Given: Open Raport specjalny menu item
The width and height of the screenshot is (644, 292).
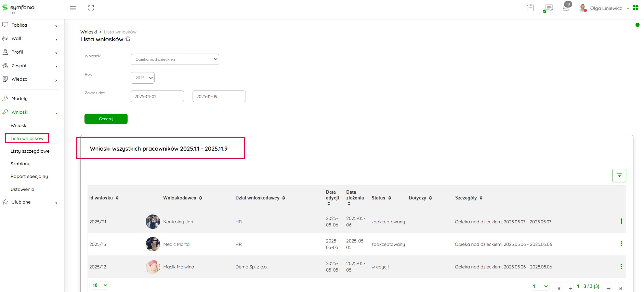Looking at the screenshot, I should tap(29, 177).
